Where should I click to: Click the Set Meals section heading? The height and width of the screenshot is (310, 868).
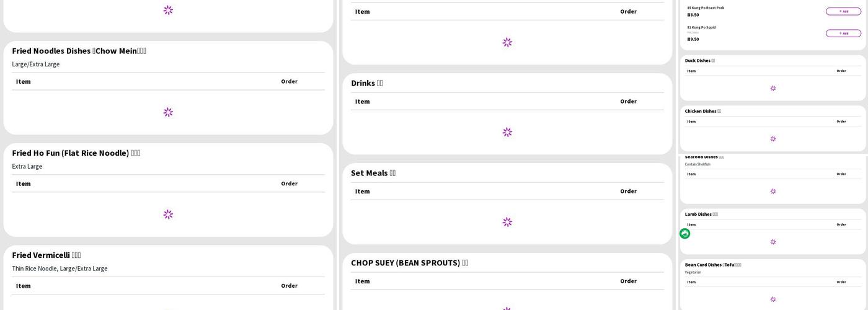click(373, 173)
